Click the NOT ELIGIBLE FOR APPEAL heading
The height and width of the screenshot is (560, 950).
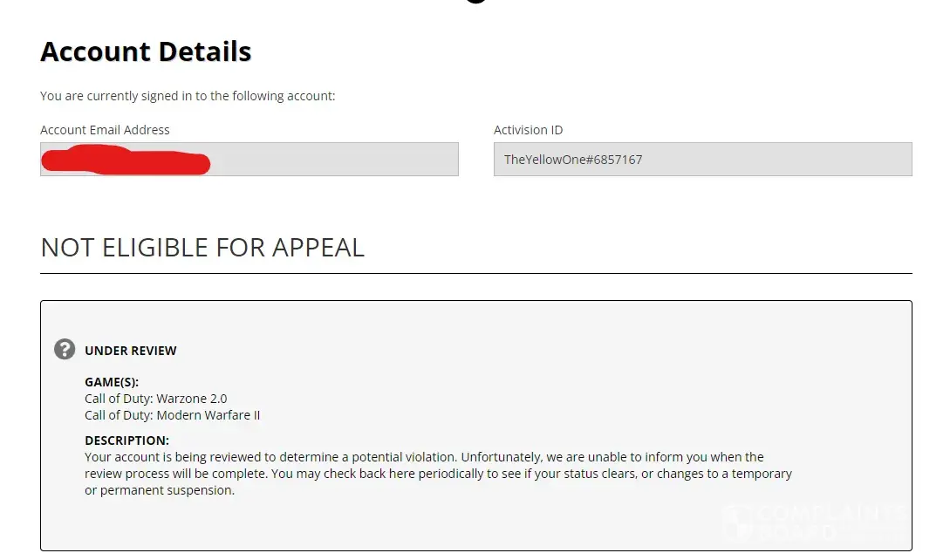coord(202,248)
